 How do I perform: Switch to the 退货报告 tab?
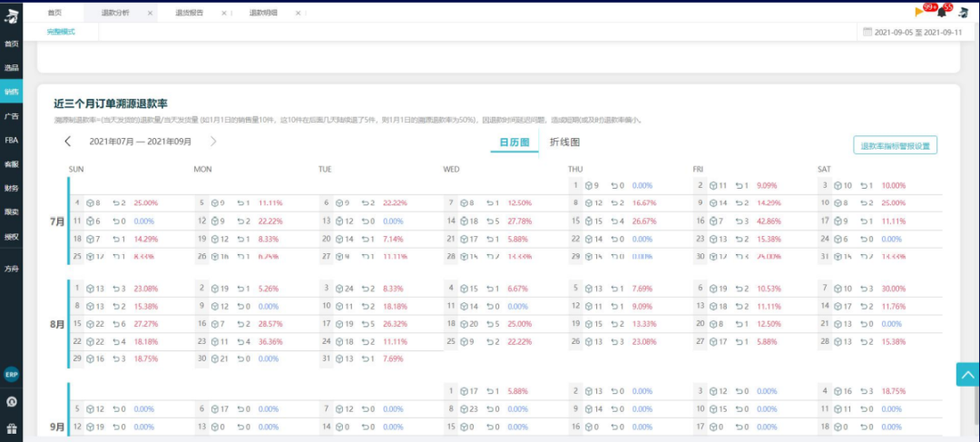[x=191, y=13]
